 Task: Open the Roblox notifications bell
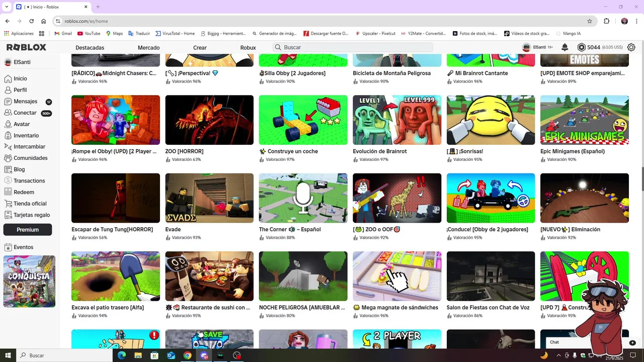(565, 47)
